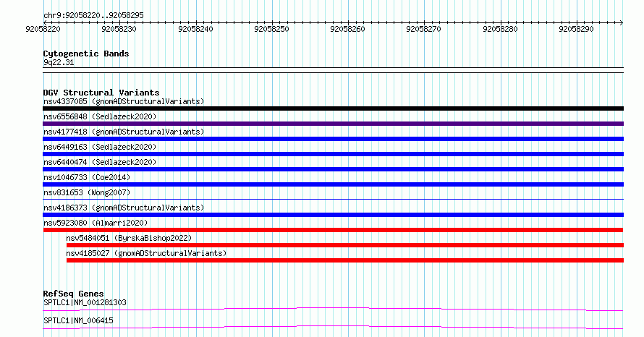The width and height of the screenshot is (644, 337).
Task: Click the blue nsv6440474 variant bar
Action: tap(333, 169)
